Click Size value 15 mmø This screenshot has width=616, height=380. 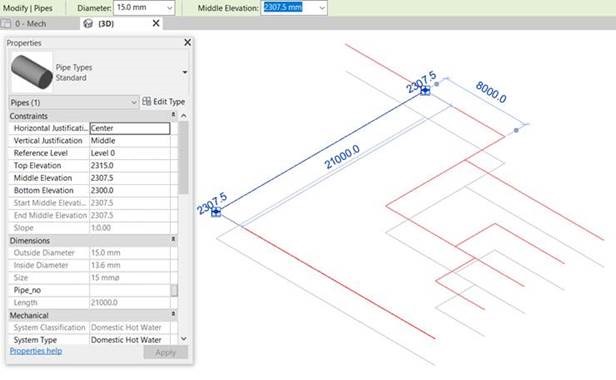click(130, 278)
